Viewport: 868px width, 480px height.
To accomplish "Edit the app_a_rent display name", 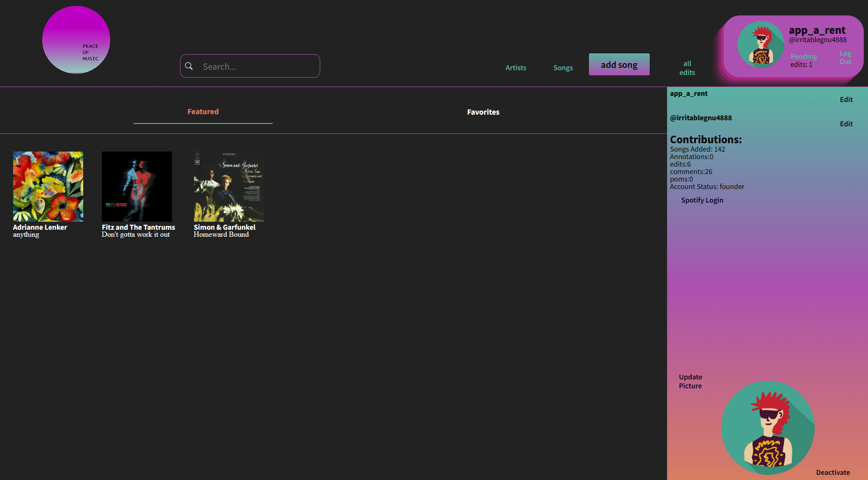I will (846, 99).
